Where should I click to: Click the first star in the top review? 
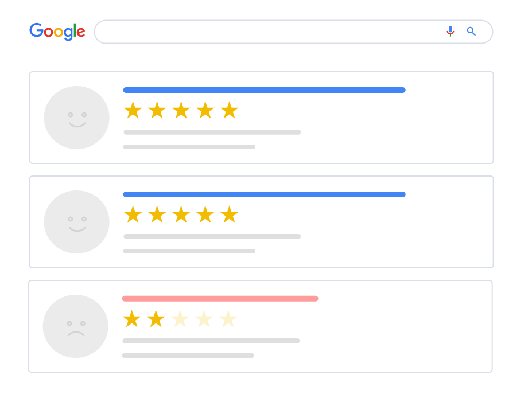click(x=133, y=111)
